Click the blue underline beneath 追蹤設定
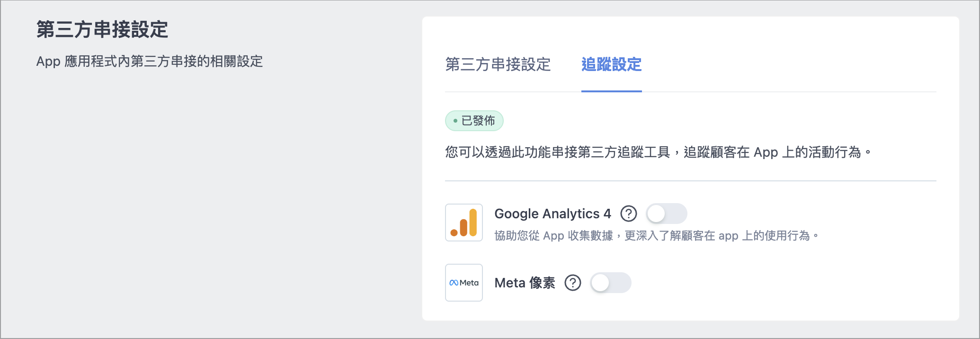Viewport: 980px width, 339px height. (x=611, y=91)
